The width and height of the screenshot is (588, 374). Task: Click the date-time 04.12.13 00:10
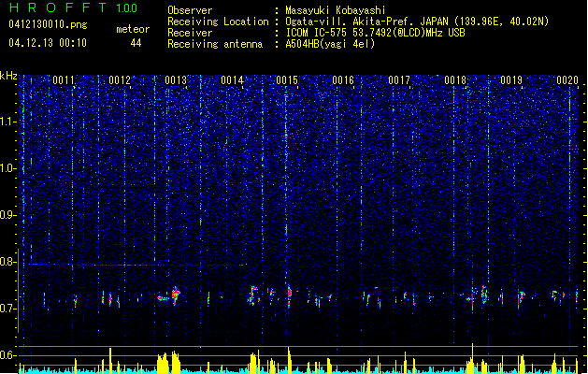pos(48,43)
